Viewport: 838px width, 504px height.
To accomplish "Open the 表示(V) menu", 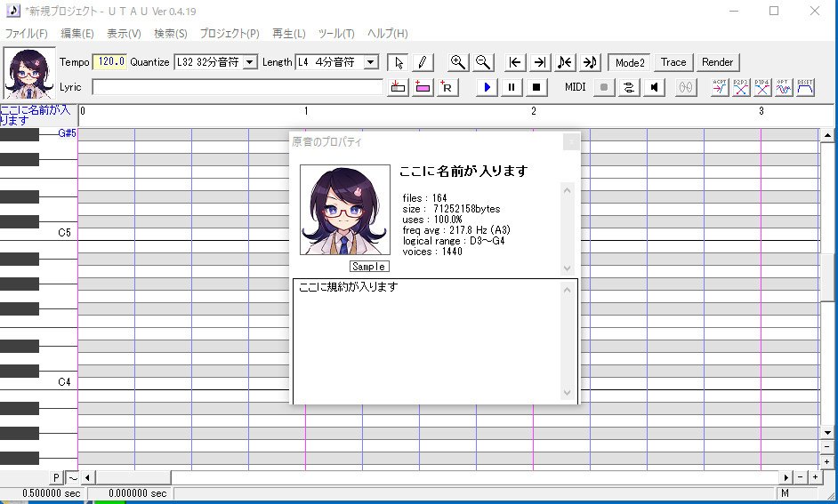I will point(124,34).
